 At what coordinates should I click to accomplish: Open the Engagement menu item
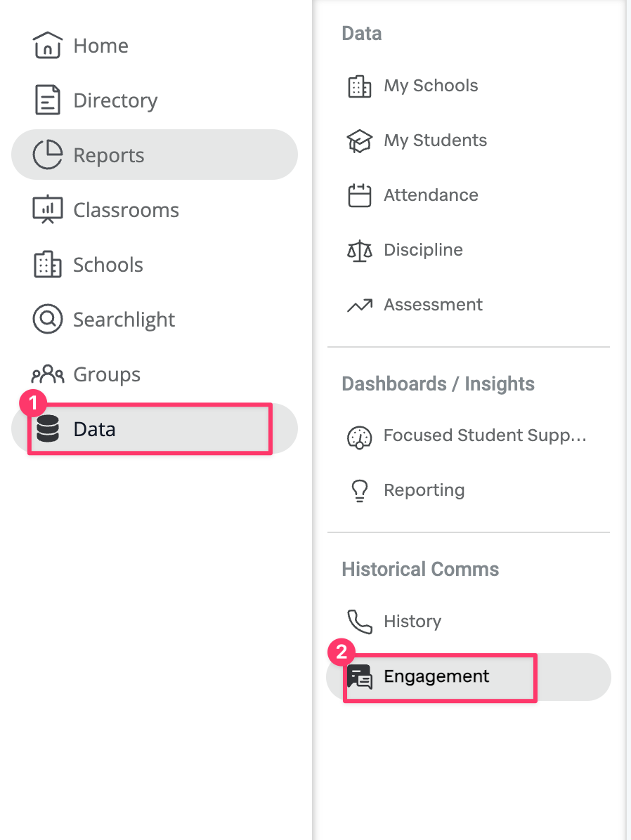click(x=469, y=676)
